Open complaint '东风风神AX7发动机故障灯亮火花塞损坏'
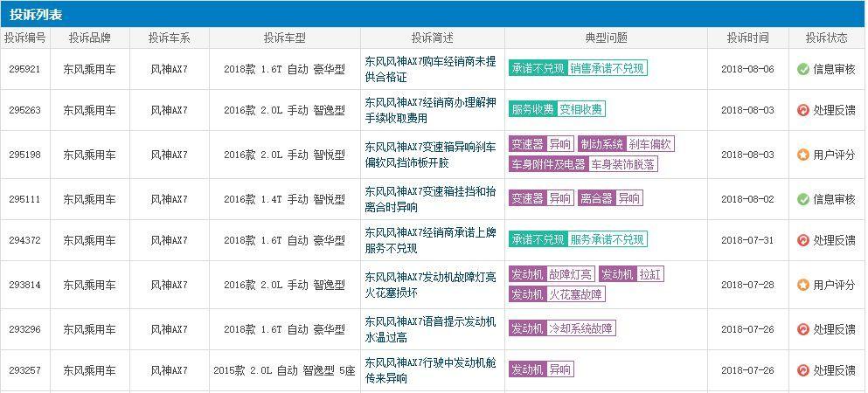 [x=430, y=285]
